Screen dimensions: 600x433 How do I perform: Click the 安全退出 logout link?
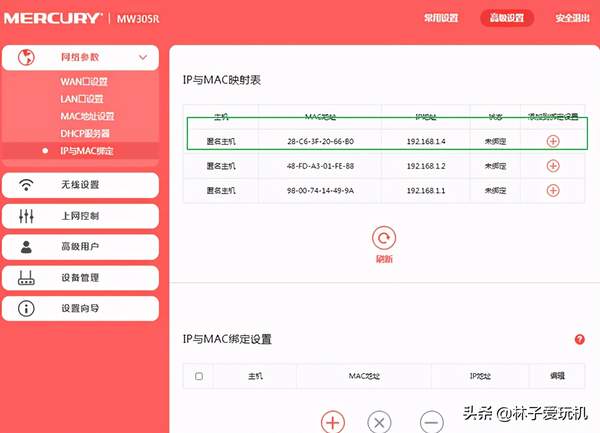tap(573, 18)
